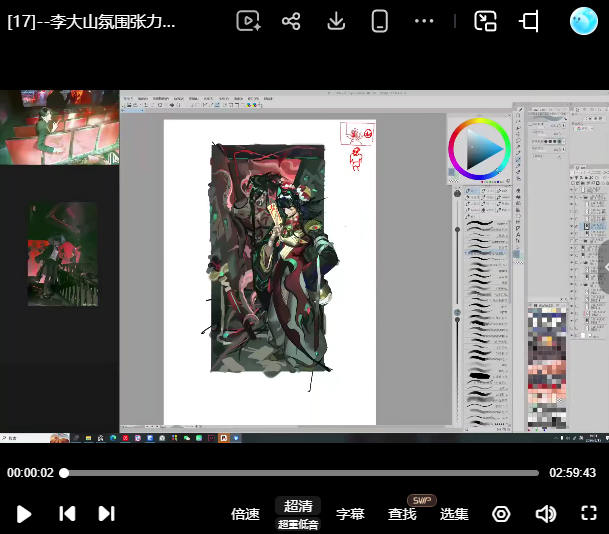Open the AI video play icon in the top bar

point(248,21)
